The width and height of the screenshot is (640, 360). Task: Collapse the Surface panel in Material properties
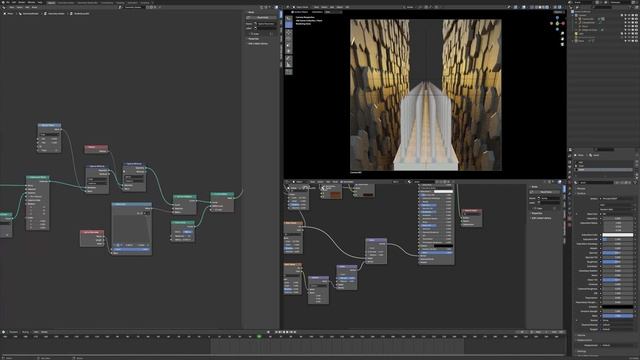580,193
